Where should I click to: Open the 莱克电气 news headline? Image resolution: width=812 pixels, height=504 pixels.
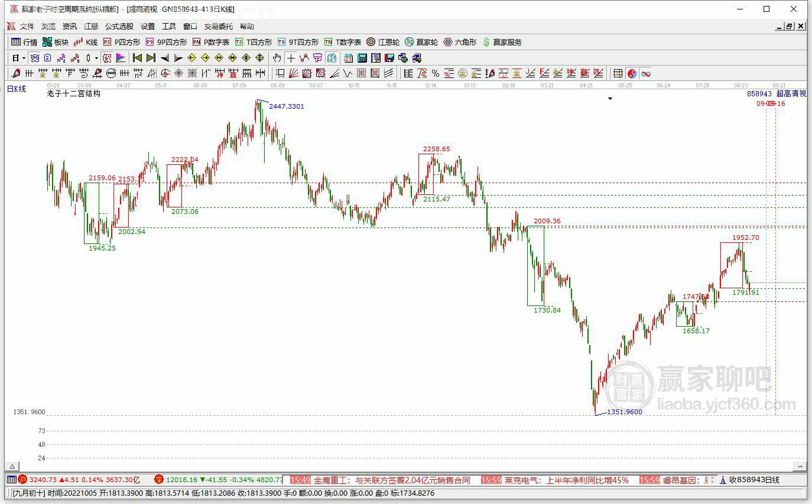coord(566,480)
